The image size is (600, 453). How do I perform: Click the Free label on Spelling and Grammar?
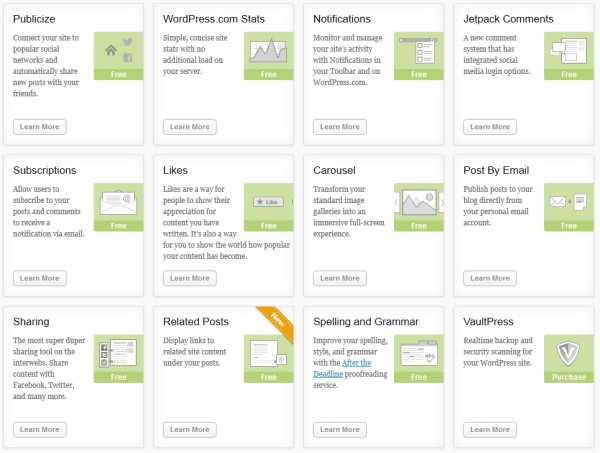click(x=419, y=377)
